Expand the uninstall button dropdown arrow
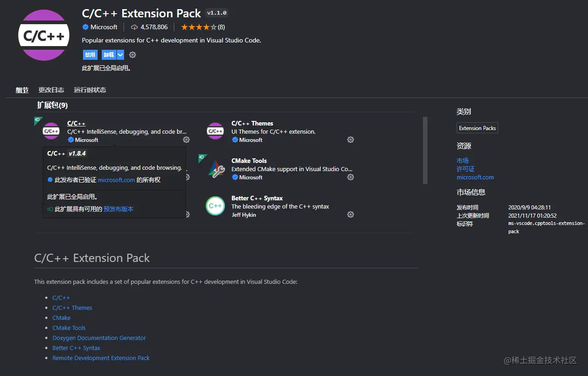Image resolution: width=588 pixels, height=376 pixels. pyautogui.click(x=120, y=55)
